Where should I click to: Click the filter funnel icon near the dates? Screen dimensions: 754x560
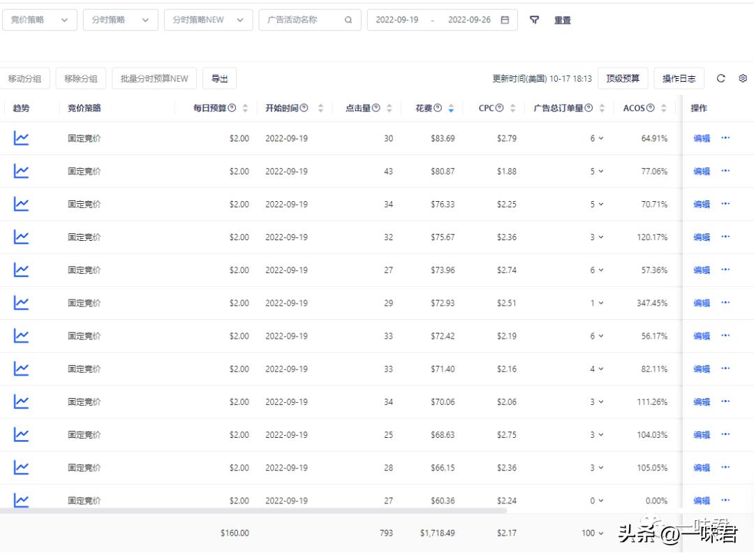point(534,20)
